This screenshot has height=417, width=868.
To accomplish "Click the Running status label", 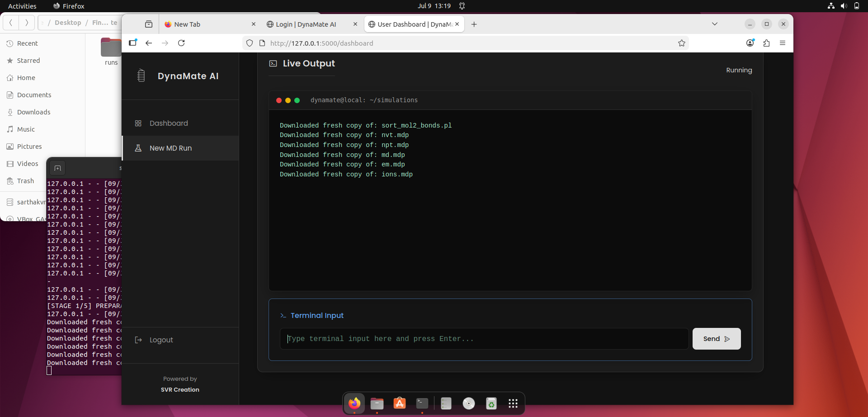I will pyautogui.click(x=739, y=70).
